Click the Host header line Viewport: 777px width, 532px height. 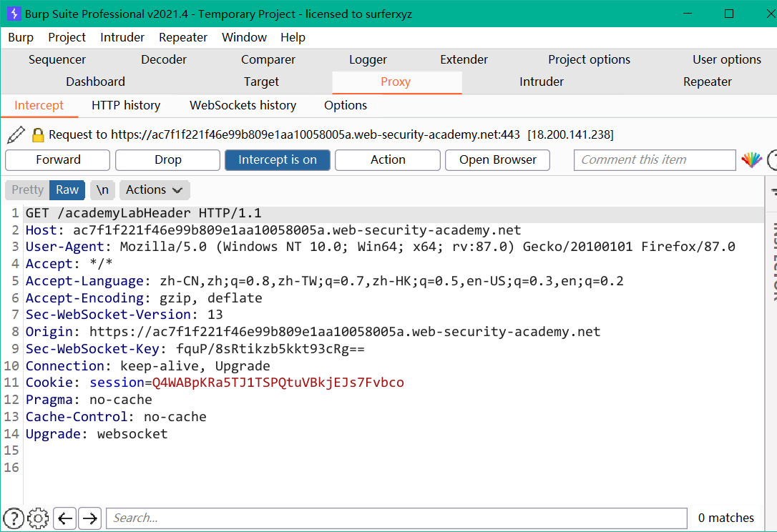[273, 230]
